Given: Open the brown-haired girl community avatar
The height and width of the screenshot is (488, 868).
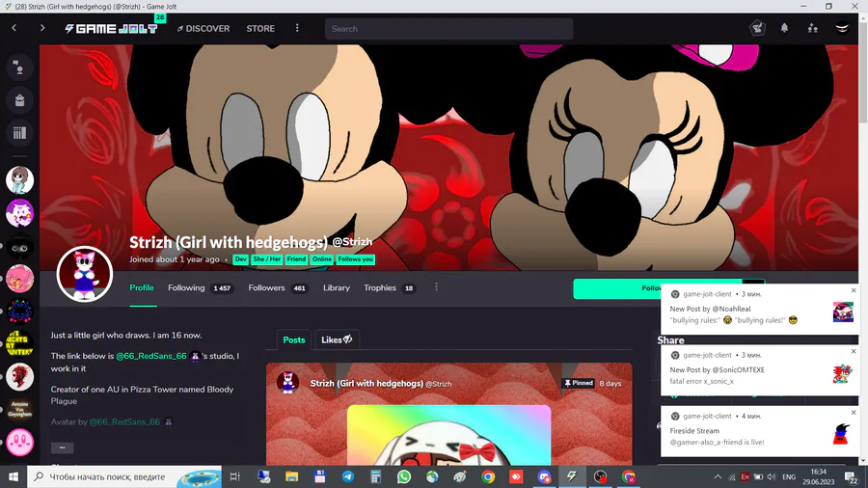Looking at the screenshot, I should point(19,180).
